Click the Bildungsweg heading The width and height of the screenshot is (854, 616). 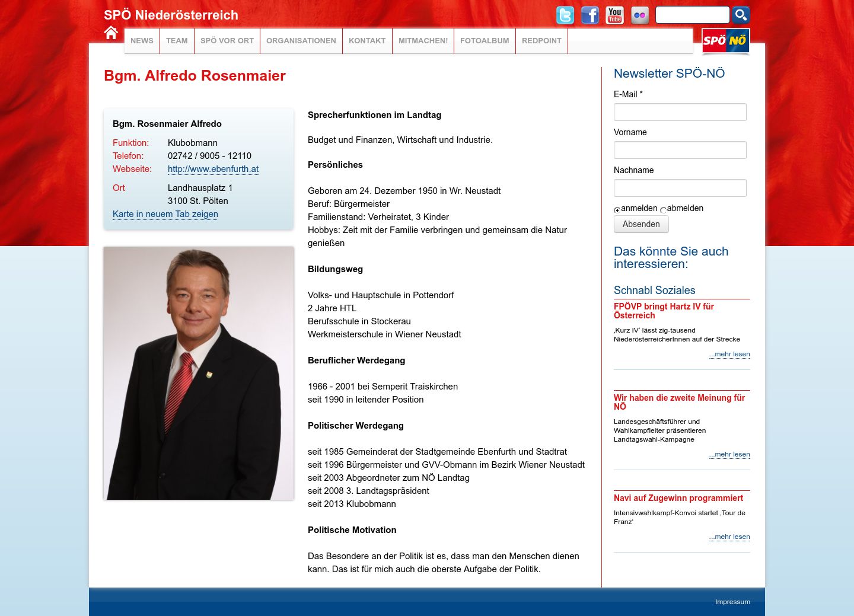335,269
